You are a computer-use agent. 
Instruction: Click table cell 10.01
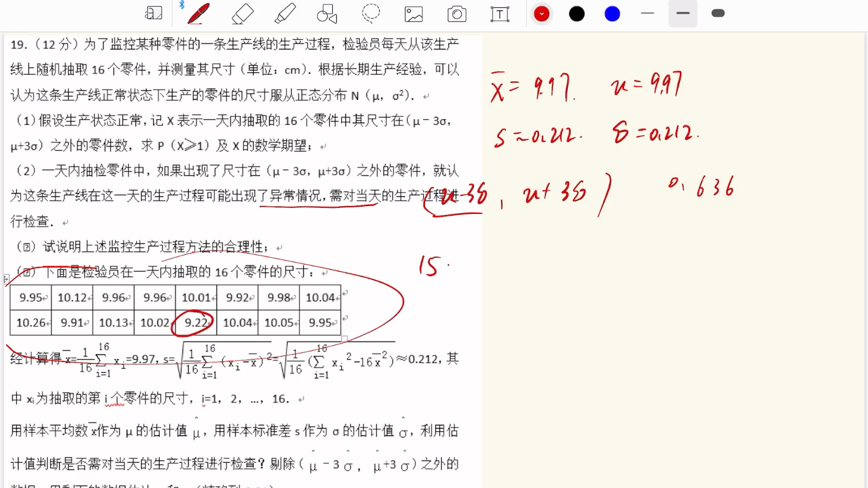click(x=196, y=297)
